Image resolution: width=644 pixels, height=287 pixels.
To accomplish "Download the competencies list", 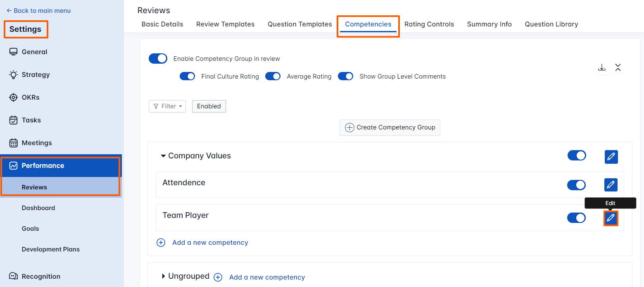I will [x=601, y=67].
